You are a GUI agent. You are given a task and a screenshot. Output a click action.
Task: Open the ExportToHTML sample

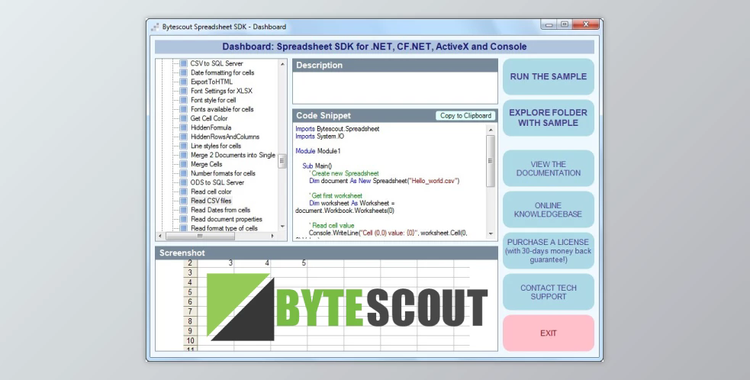(x=211, y=82)
